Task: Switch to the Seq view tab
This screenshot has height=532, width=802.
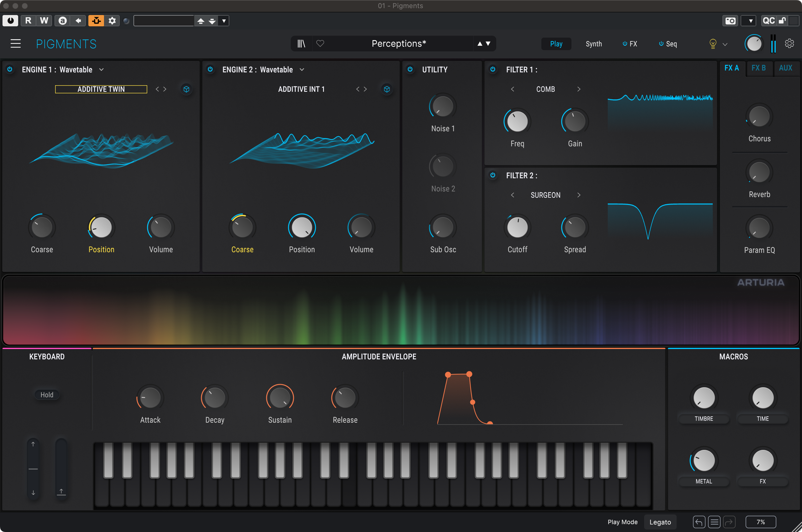Action: pos(671,44)
